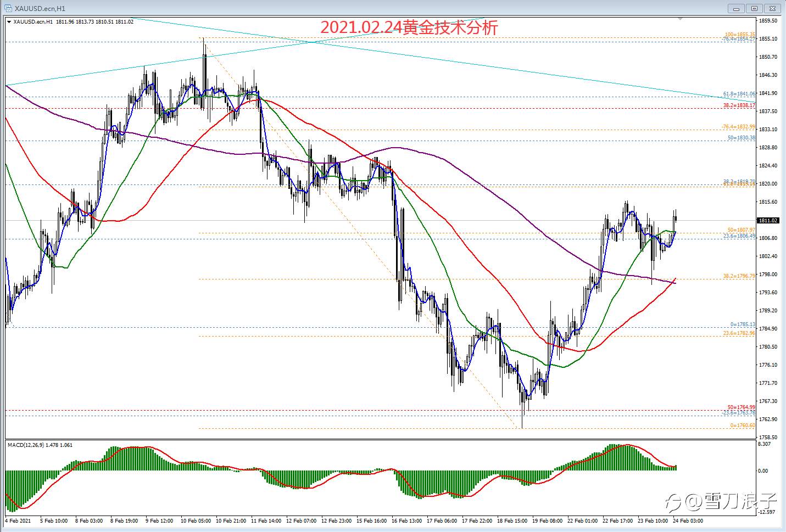Select the red 2021.02.24黄金技术分析 title label
Viewport: 786px width, 532px height.
[409, 28]
